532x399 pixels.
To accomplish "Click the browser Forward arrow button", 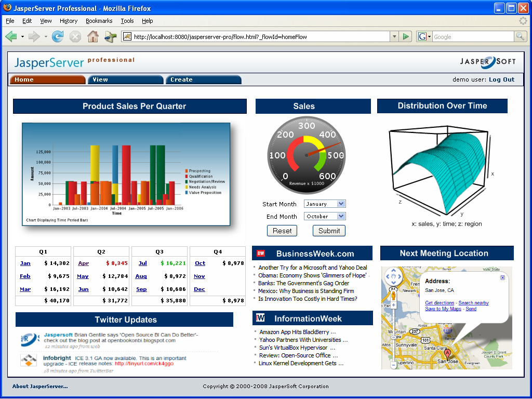I will [x=34, y=36].
